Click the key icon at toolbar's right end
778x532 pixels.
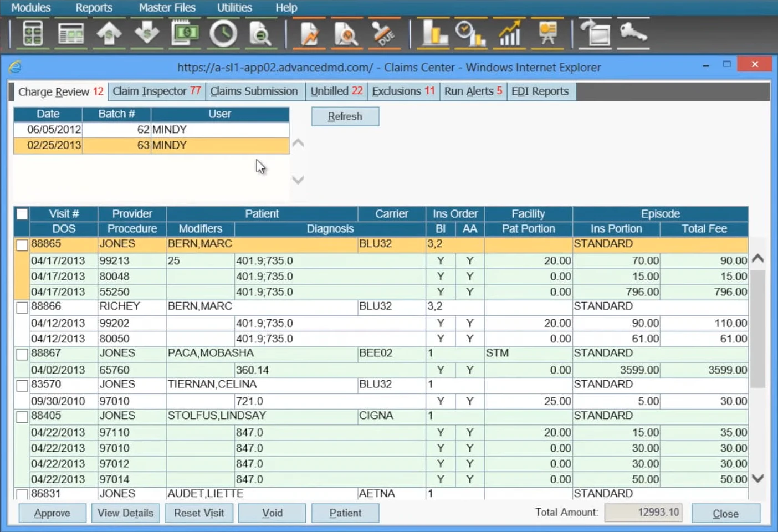633,33
